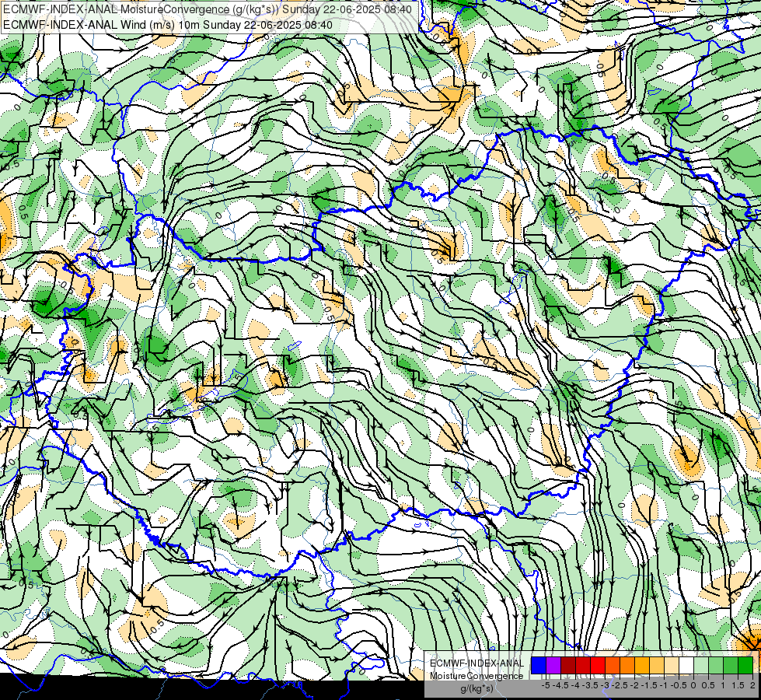
Task: Click the legend tick label 2
Action: (x=752, y=685)
